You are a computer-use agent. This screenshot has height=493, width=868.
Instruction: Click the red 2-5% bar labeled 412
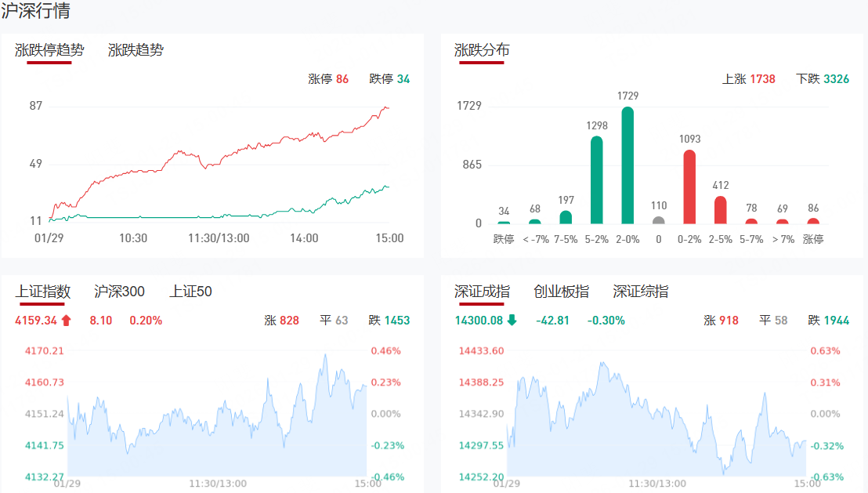(x=721, y=210)
